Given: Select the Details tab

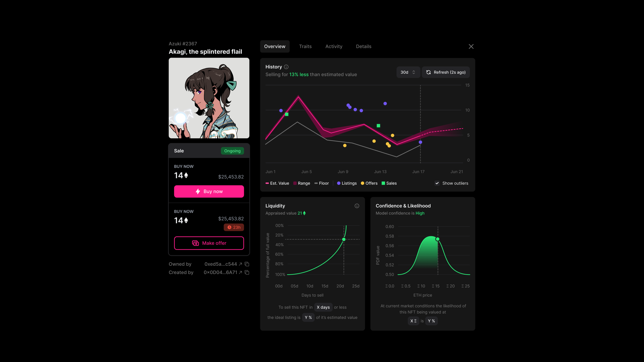Looking at the screenshot, I should click(364, 46).
